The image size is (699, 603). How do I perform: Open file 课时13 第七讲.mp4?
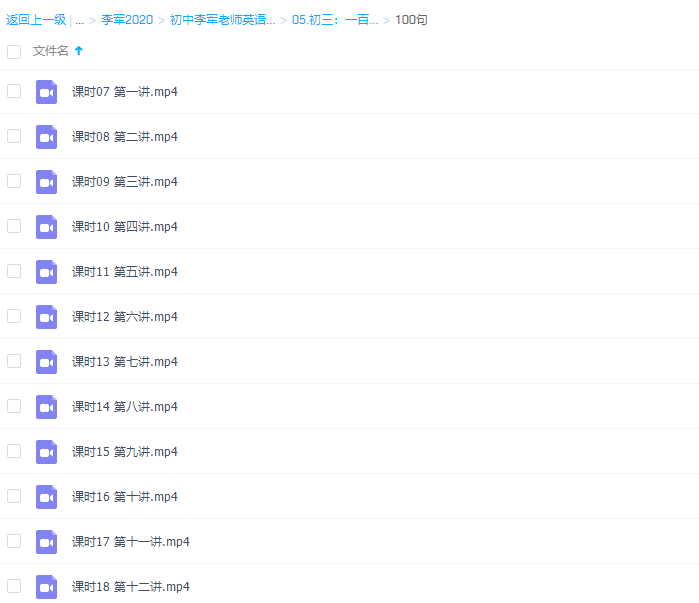coord(124,362)
